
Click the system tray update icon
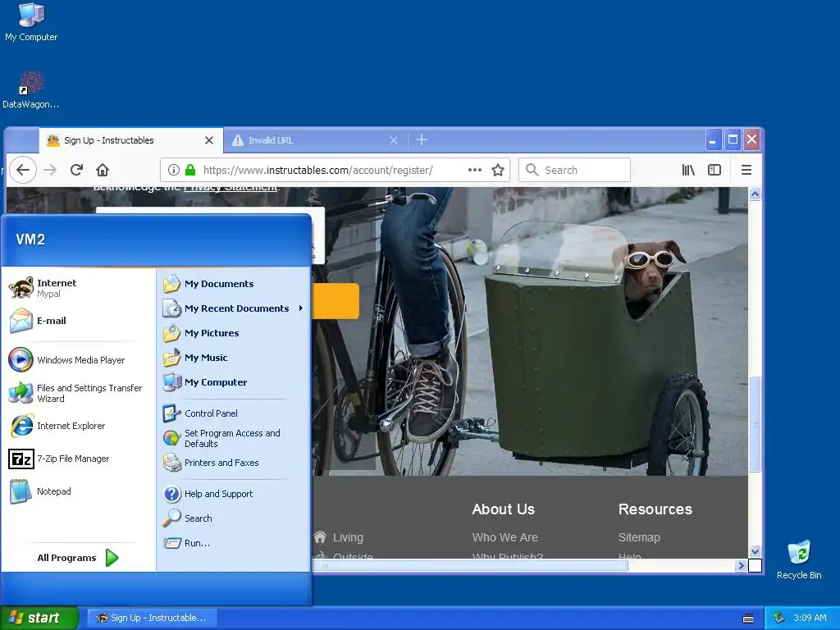click(x=779, y=619)
